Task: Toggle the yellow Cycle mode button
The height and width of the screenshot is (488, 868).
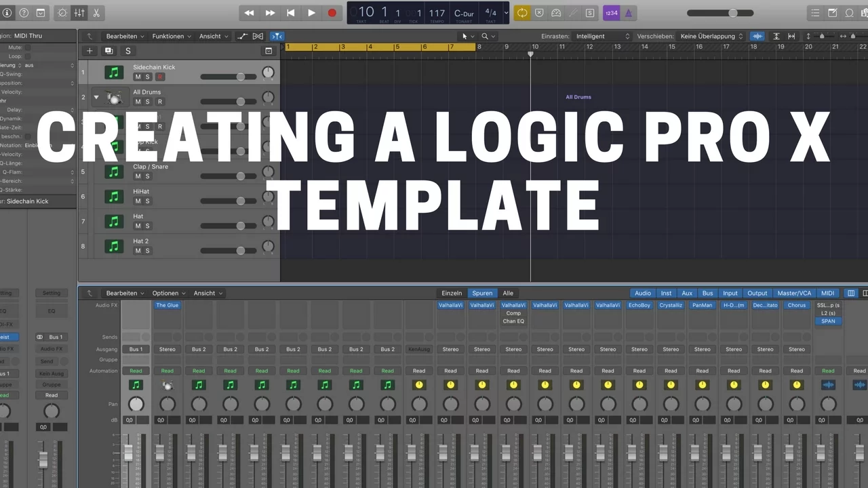Action: click(x=522, y=13)
